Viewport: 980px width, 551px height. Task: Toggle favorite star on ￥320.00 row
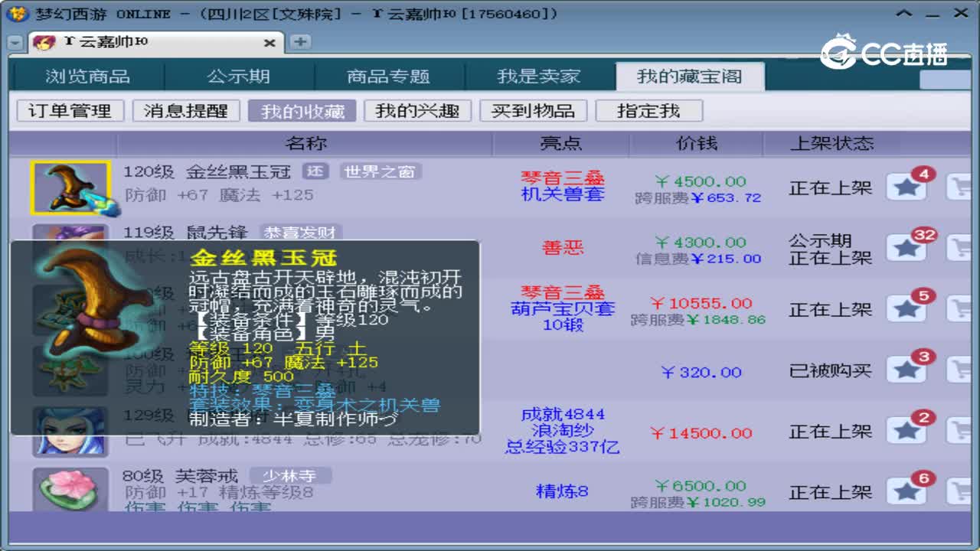tap(906, 370)
